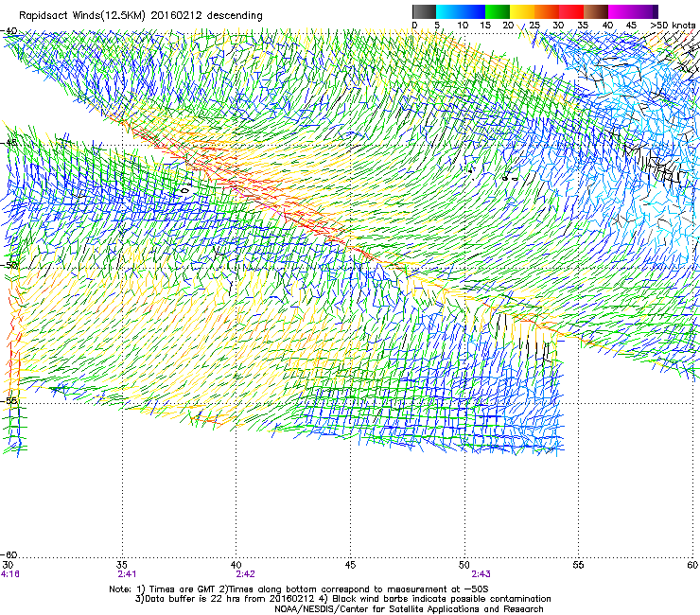The image size is (700, 615).
Task: Click the '60' longitude axis label
Action: pos(692,565)
